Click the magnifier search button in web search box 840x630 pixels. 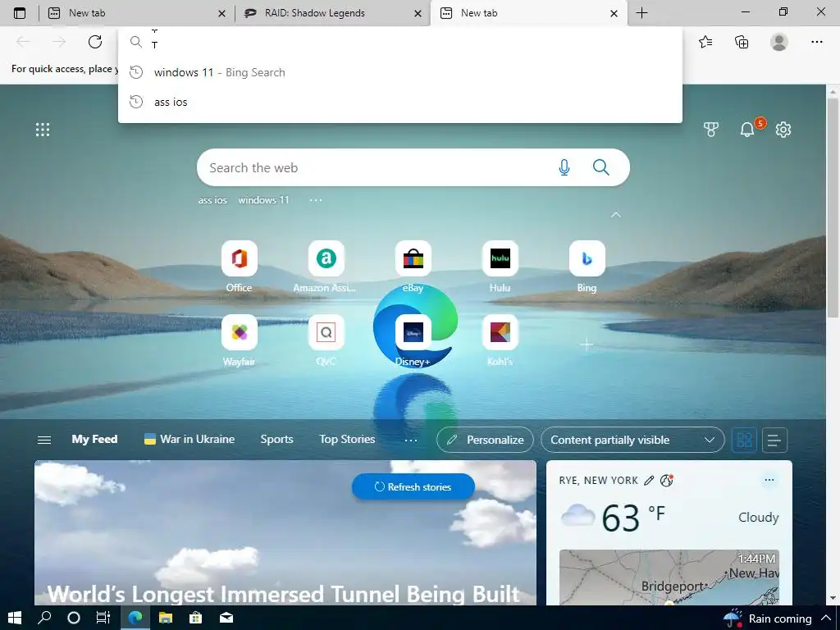pyautogui.click(x=601, y=167)
